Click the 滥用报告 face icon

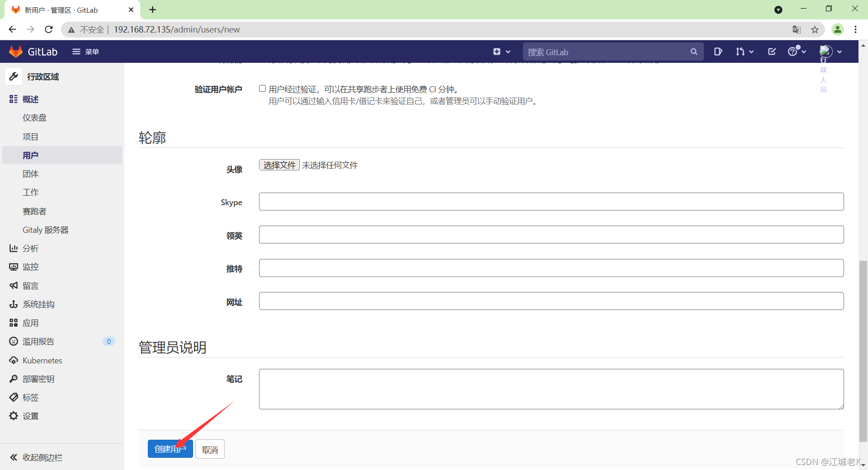coord(14,341)
